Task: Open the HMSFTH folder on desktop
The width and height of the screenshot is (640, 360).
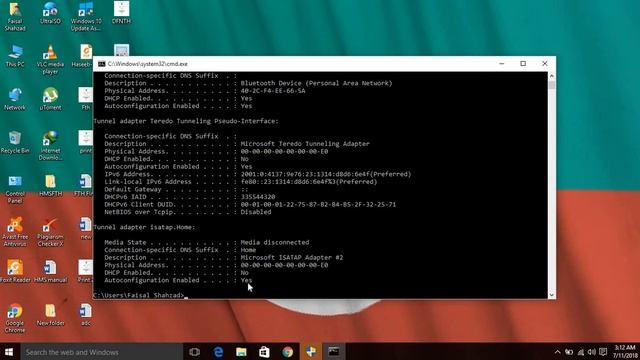Action: [x=50, y=186]
